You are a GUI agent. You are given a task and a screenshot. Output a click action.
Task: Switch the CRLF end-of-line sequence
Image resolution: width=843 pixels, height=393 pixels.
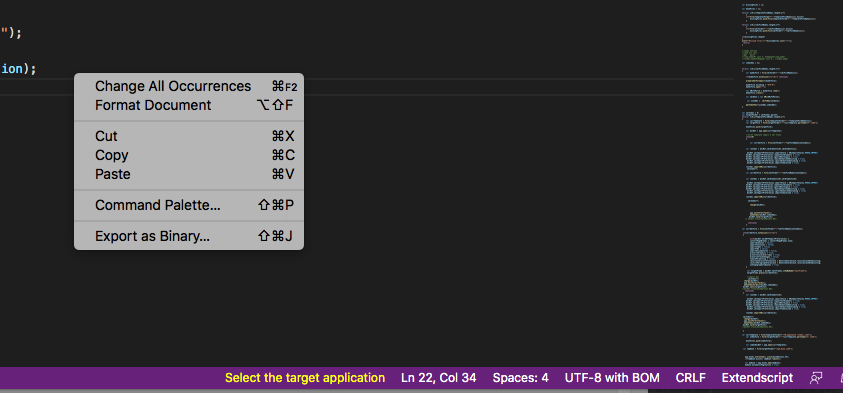click(x=690, y=378)
